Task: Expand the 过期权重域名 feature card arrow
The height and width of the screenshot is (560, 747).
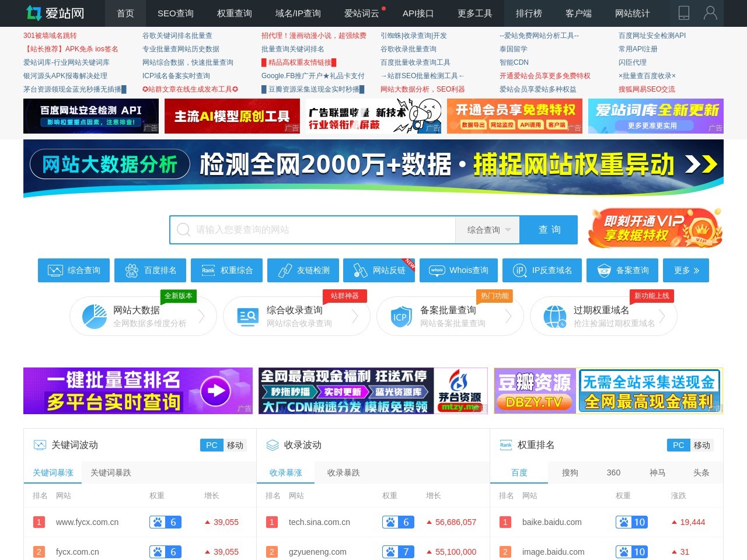Action: click(662, 316)
